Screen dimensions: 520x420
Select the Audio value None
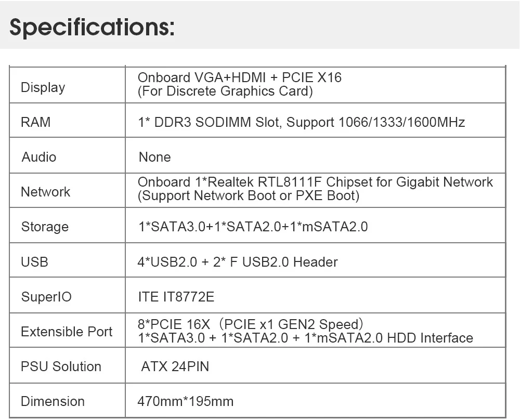pyautogui.click(x=154, y=157)
